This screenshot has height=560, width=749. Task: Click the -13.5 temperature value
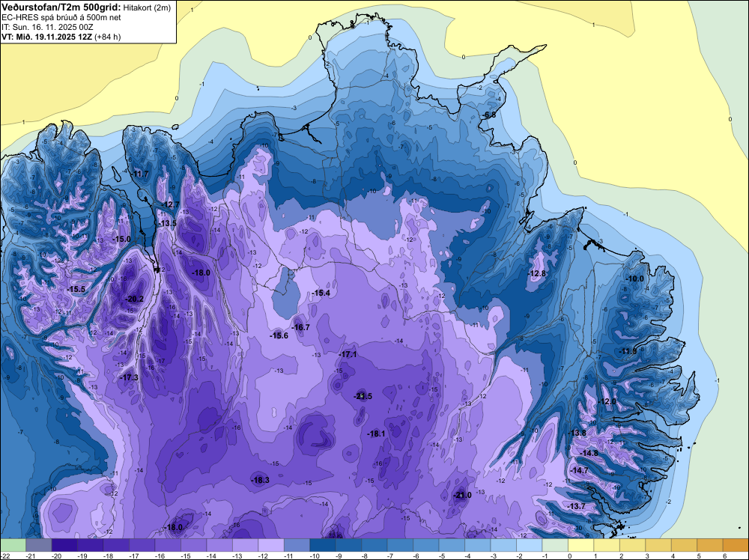pos(167,223)
